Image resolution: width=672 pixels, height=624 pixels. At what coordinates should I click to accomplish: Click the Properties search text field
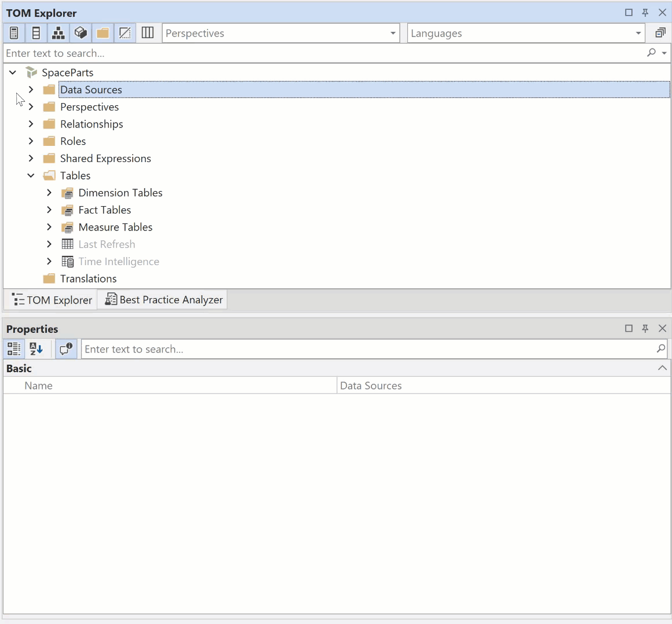click(368, 349)
